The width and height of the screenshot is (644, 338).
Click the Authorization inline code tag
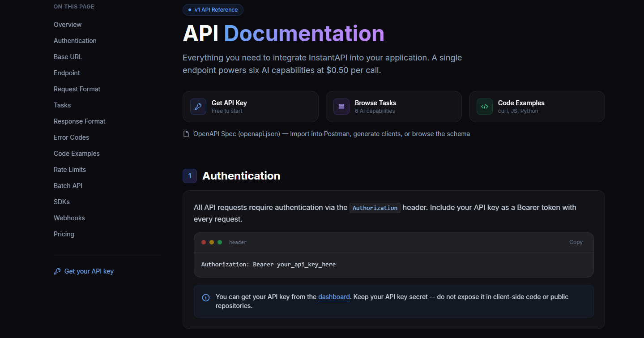[375, 208]
